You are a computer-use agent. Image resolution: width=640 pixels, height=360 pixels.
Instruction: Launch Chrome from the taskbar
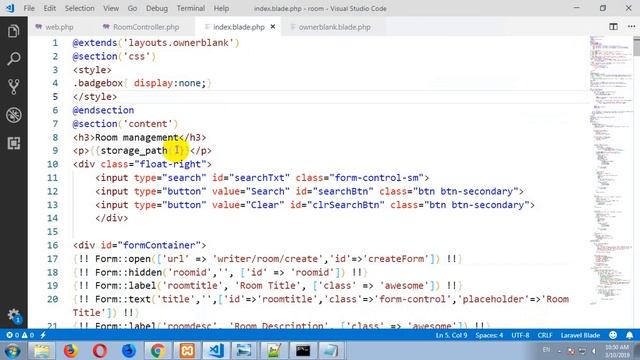[x=158, y=351]
